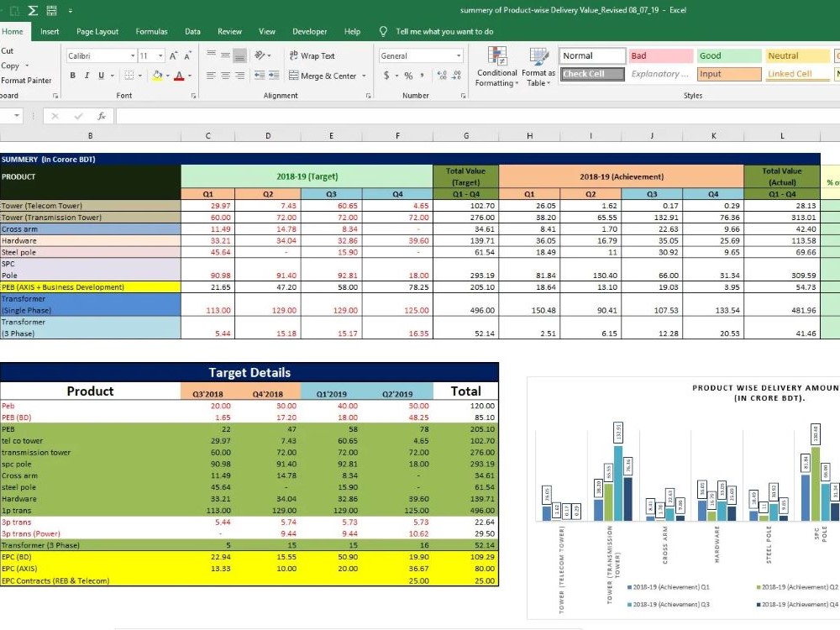Click the Accounting dollar format icon
Image resolution: width=840 pixels, height=630 pixels.
coord(386,76)
